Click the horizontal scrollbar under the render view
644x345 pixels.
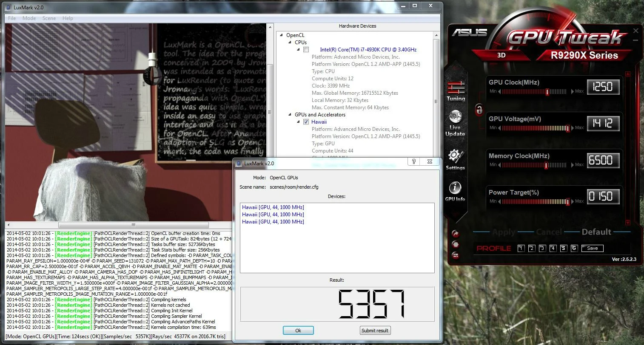(x=133, y=225)
